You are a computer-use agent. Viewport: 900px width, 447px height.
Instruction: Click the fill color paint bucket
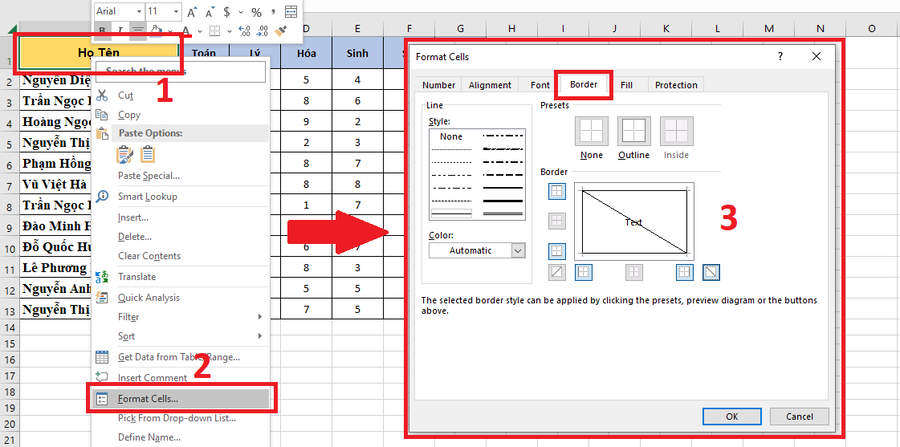tap(155, 30)
